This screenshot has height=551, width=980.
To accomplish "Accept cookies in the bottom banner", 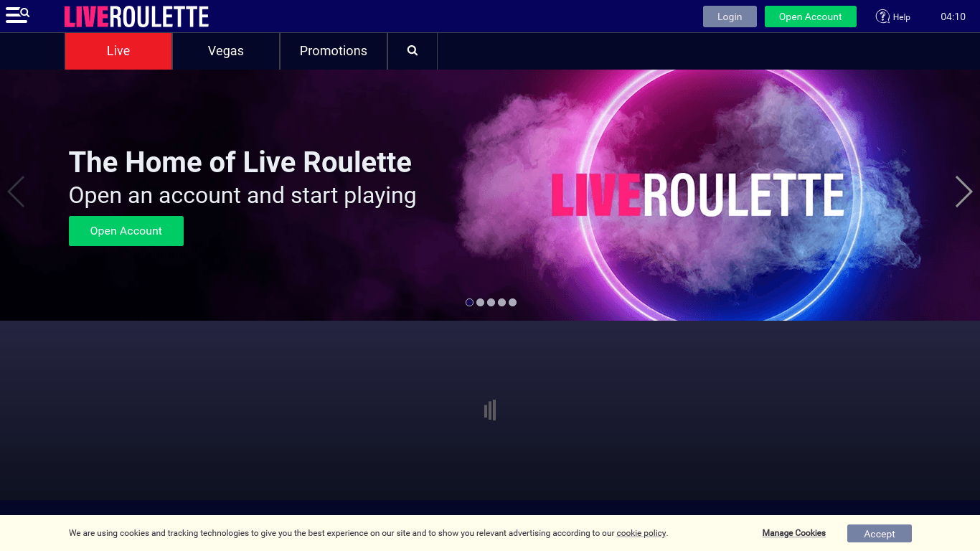I will pyautogui.click(x=879, y=534).
